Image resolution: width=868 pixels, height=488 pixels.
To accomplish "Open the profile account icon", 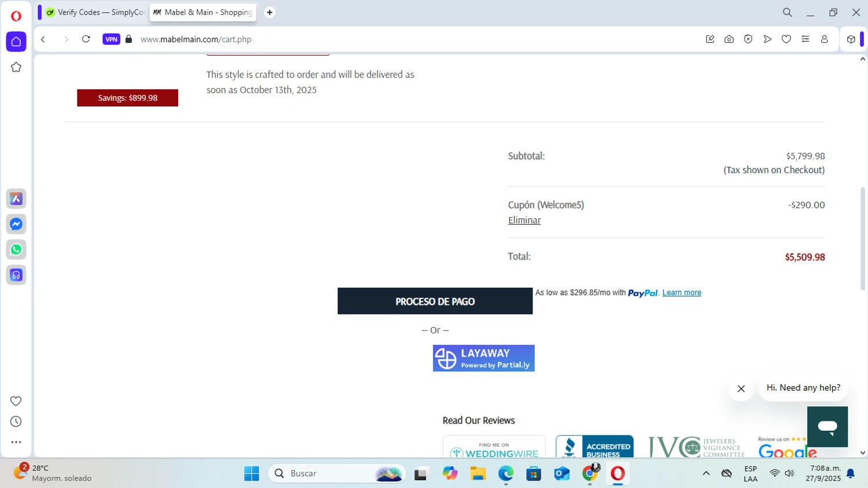I will point(825,39).
